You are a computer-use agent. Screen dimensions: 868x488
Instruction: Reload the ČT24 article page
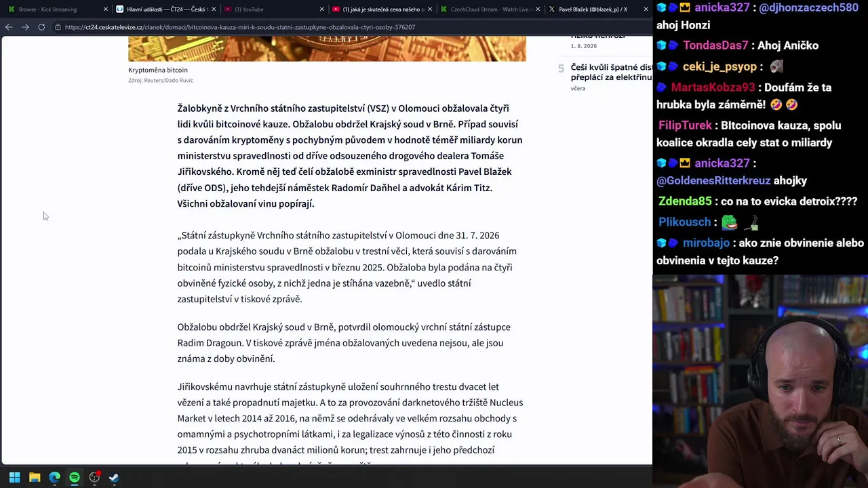pos(41,27)
